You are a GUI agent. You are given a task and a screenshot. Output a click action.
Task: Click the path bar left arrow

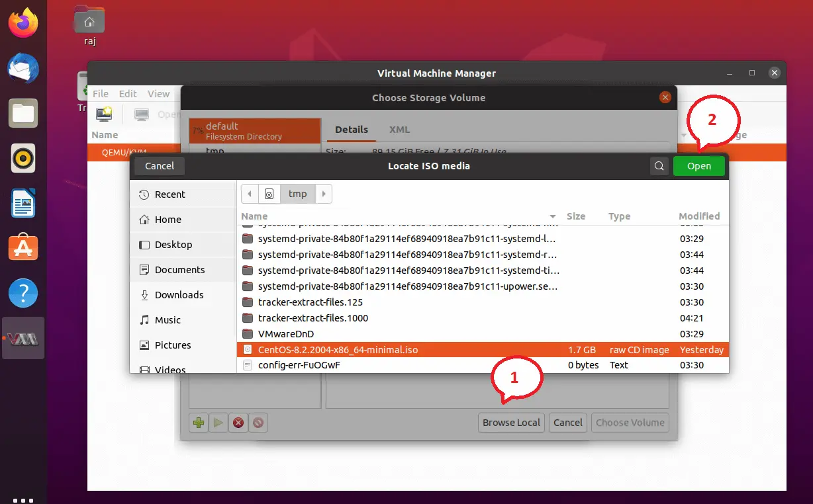[x=250, y=194]
